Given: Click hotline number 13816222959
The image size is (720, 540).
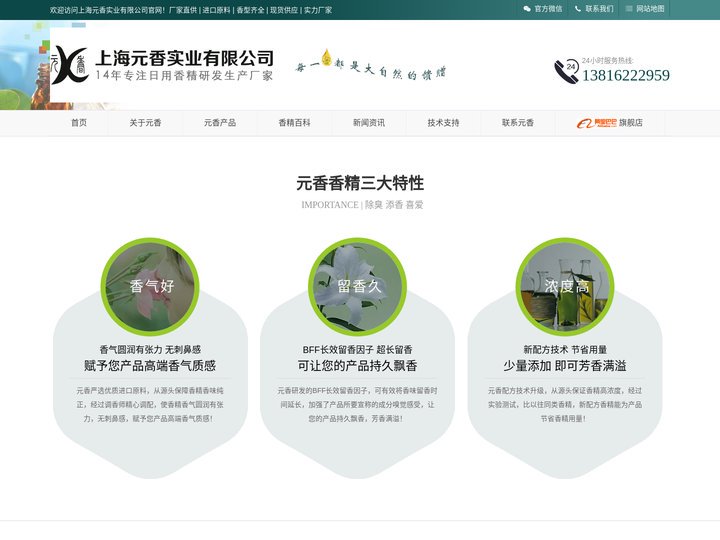Looking at the screenshot, I should pyautogui.click(x=626, y=75).
